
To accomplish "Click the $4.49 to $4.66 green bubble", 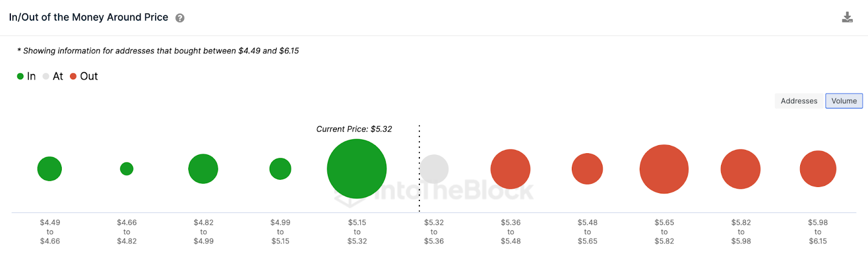I will [x=49, y=169].
